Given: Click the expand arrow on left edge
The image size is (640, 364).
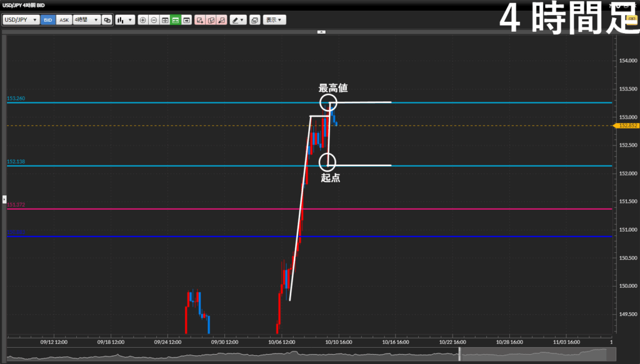Looking at the screenshot, I should click(4, 198).
